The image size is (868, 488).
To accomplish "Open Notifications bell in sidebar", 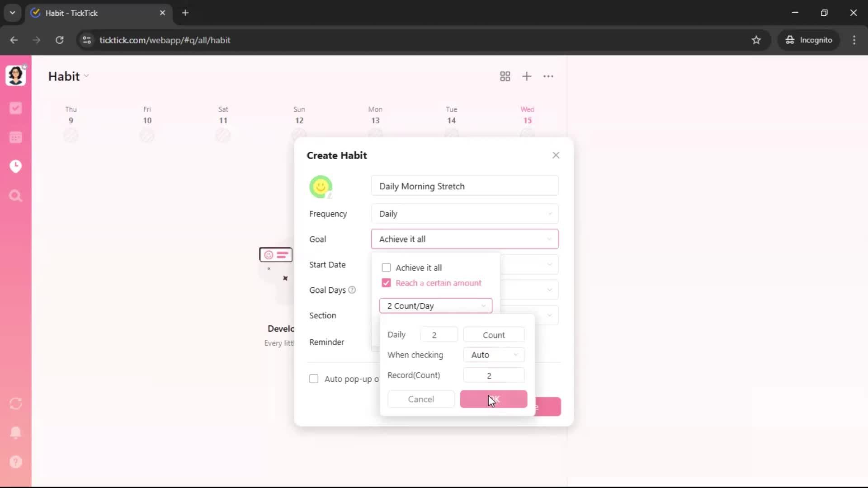I will 16,432.
